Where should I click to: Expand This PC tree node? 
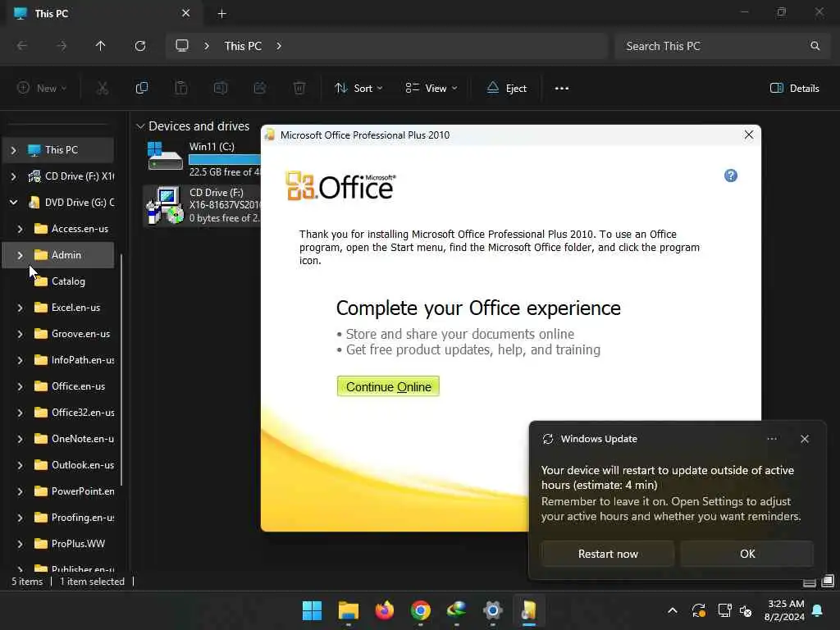13,151
